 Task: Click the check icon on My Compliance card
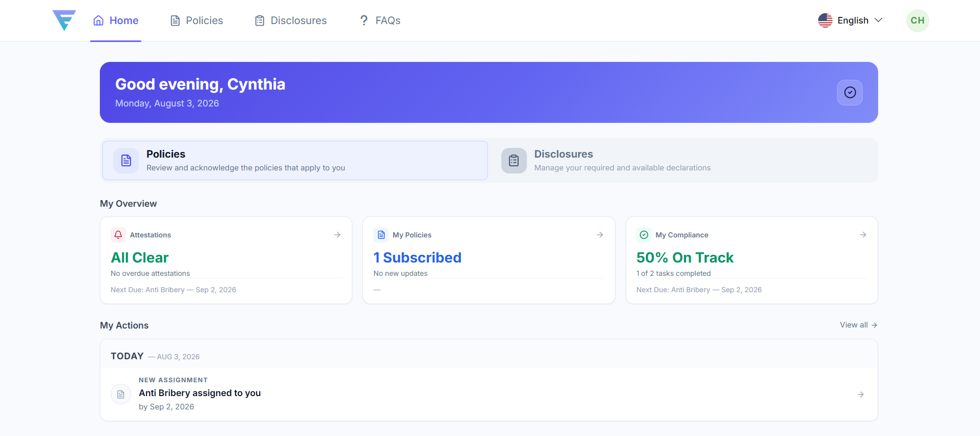644,235
